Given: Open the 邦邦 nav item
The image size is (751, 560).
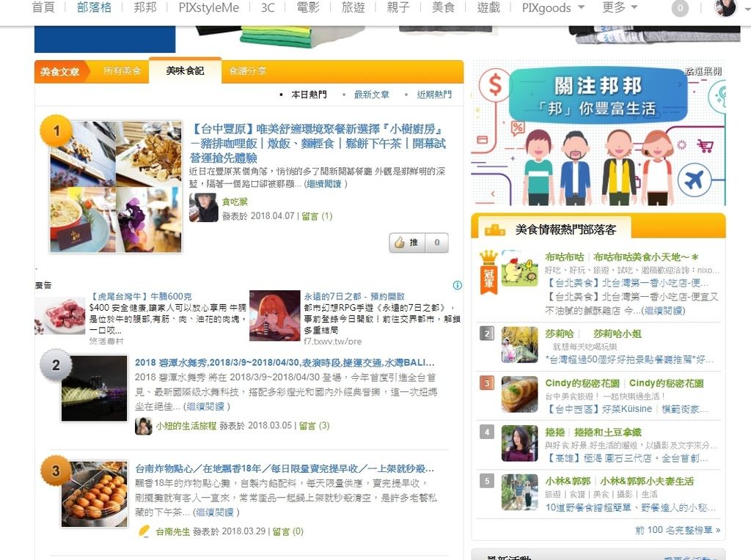Looking at the screenshot, I should pos(145,7).
